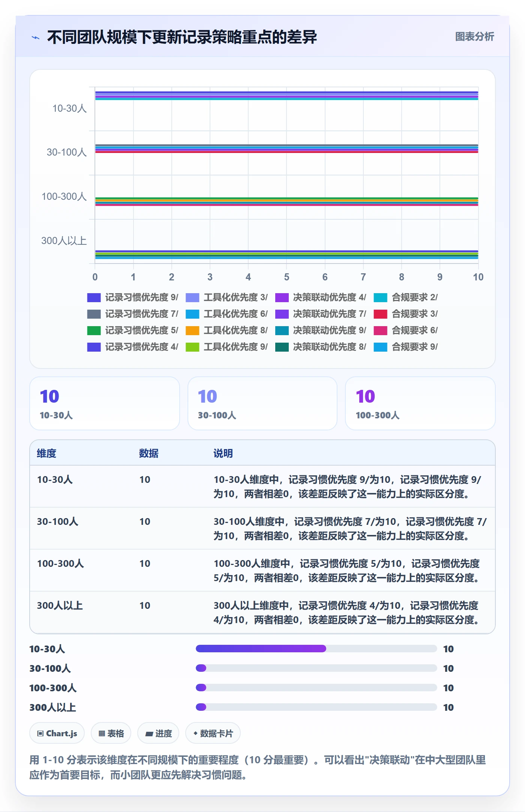Click the 10-30人 y-axis label in chart
The width and height of the screenshot is (525, 812).
(x=69, y=109)
